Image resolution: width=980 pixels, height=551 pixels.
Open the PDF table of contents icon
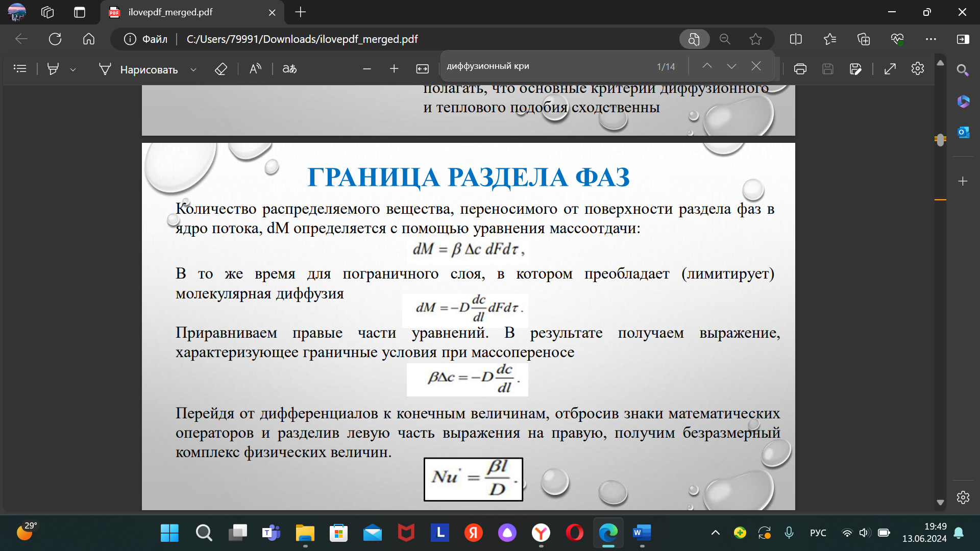point(20,68)
